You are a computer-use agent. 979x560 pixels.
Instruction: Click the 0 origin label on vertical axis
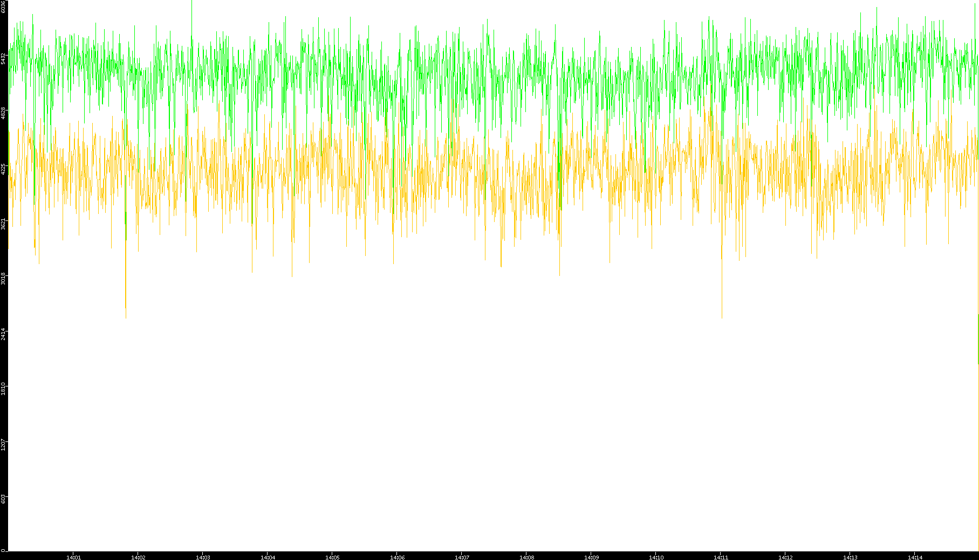(x=3, y=550)
